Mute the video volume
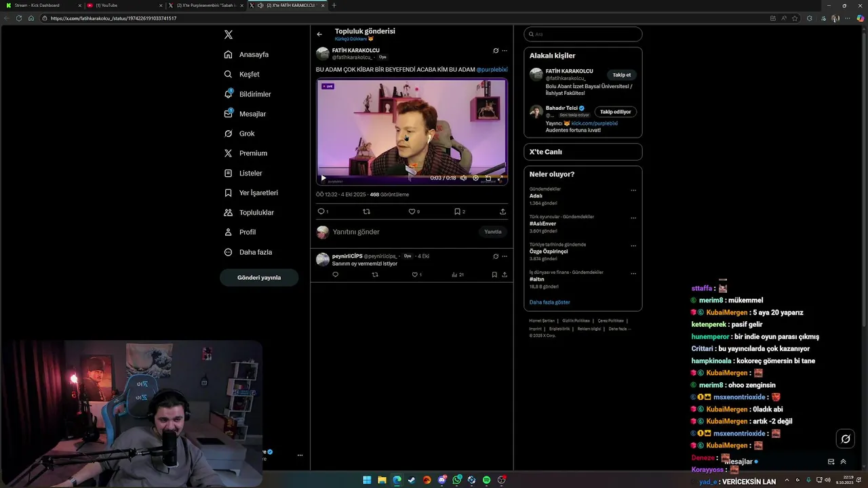 (463, 178)
